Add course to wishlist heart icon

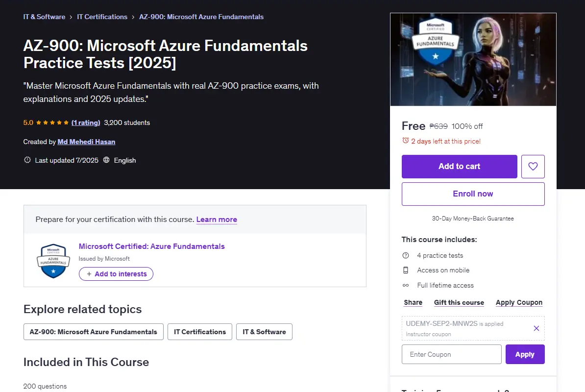(x=533, y=166)
